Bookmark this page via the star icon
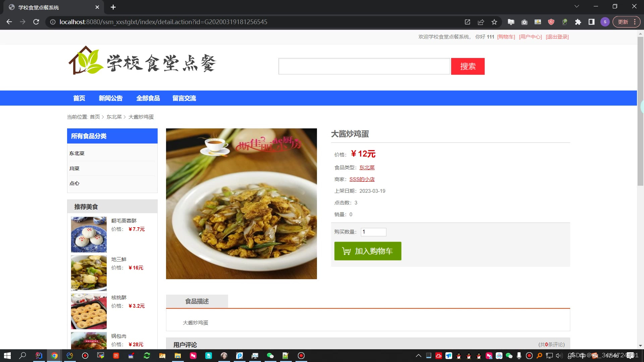This screenshot has width=644, height=362. click(x=494, y=22)
